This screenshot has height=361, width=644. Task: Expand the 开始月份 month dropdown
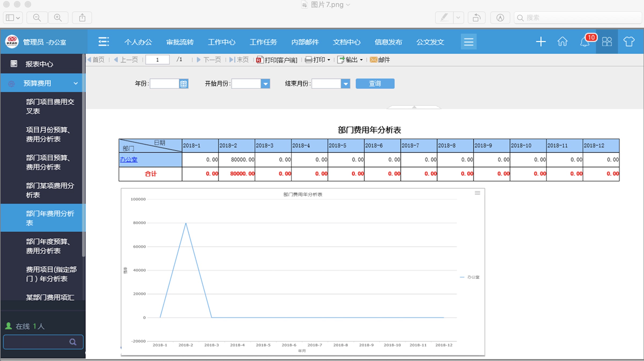click(265, 84)
